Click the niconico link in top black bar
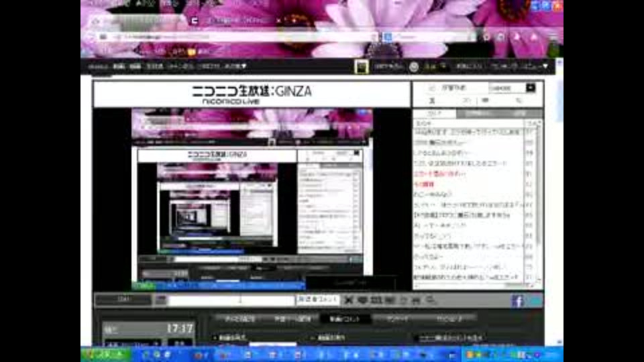This screenshot has height=362, width=644. pos(98,66)
